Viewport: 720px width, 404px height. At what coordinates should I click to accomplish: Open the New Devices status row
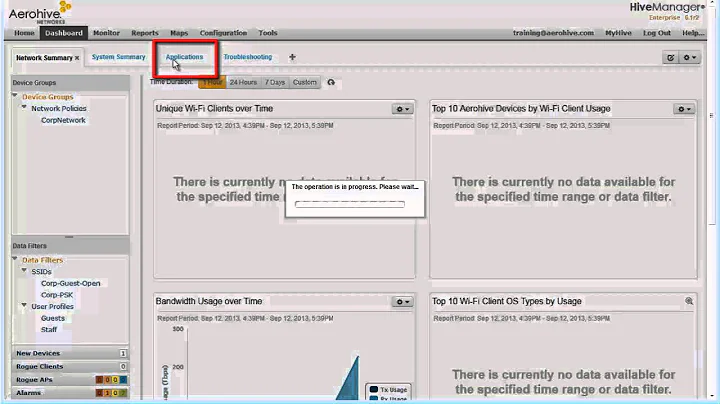[71, 353]
